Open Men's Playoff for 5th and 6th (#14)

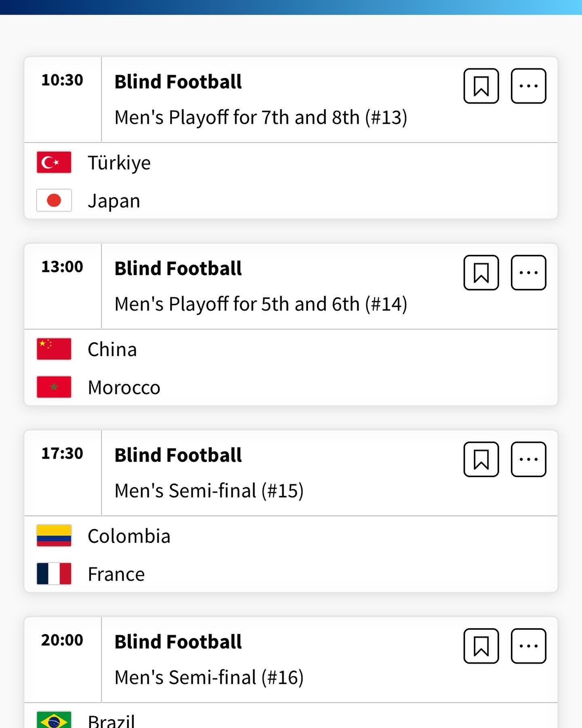coord(261,304)
